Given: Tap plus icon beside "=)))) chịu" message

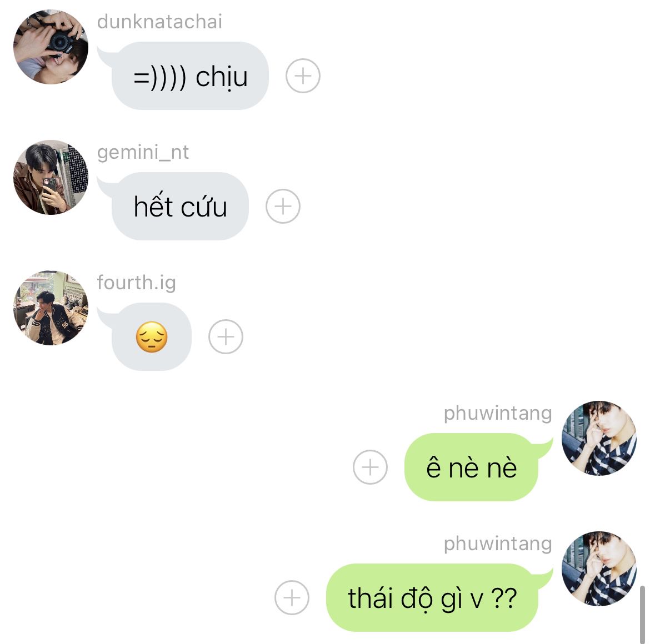Looking at the screenshot, I should click(303, 76).
